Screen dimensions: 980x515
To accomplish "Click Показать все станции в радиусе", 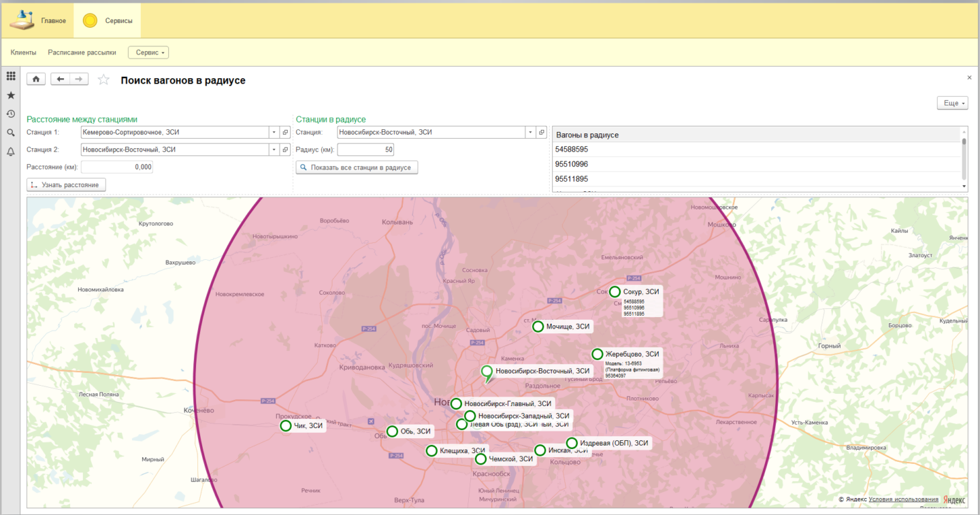I will click(357, 167).
